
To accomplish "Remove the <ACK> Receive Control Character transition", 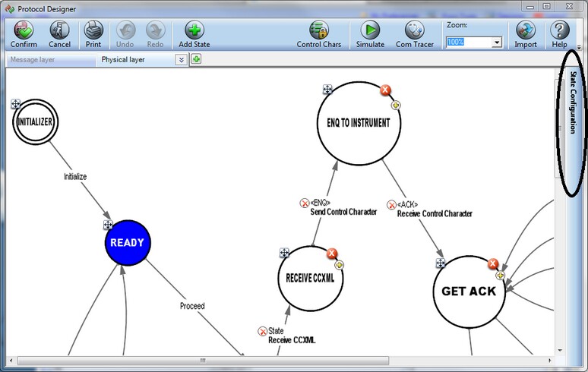I will pyautogui.click(x=391, y=205).
